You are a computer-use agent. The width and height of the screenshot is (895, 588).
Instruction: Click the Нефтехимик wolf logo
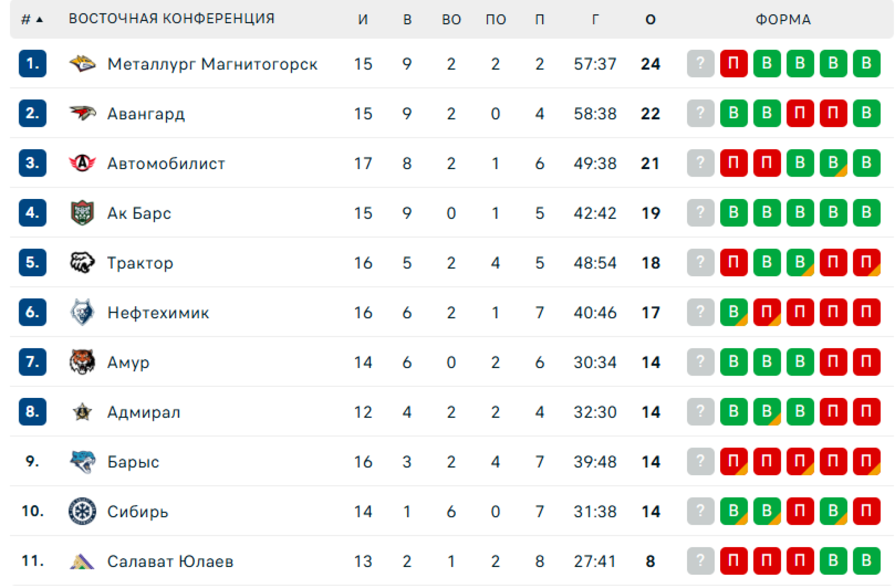(82, 312)
